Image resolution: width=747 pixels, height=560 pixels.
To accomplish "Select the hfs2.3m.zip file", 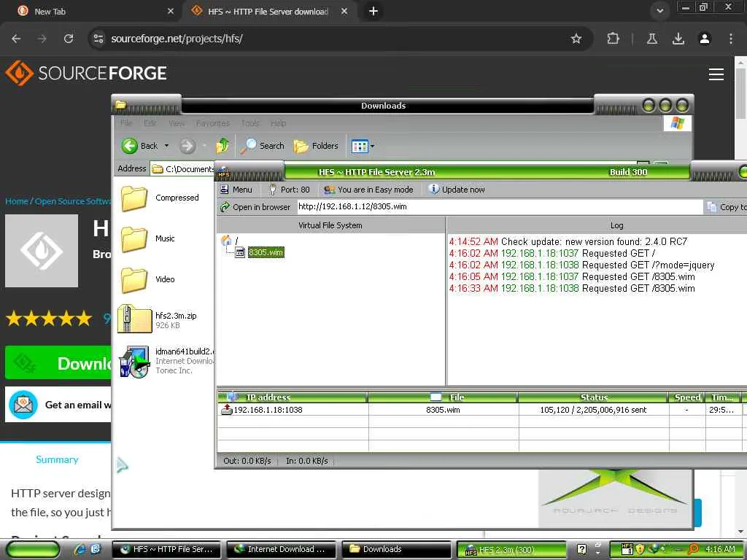I will tap(158, 319).
